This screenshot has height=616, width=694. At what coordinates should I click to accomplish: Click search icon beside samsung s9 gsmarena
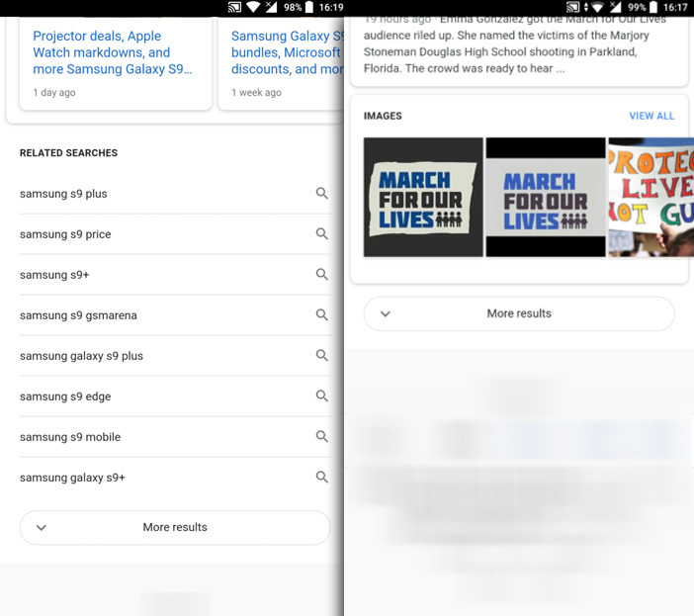(321, 315)
